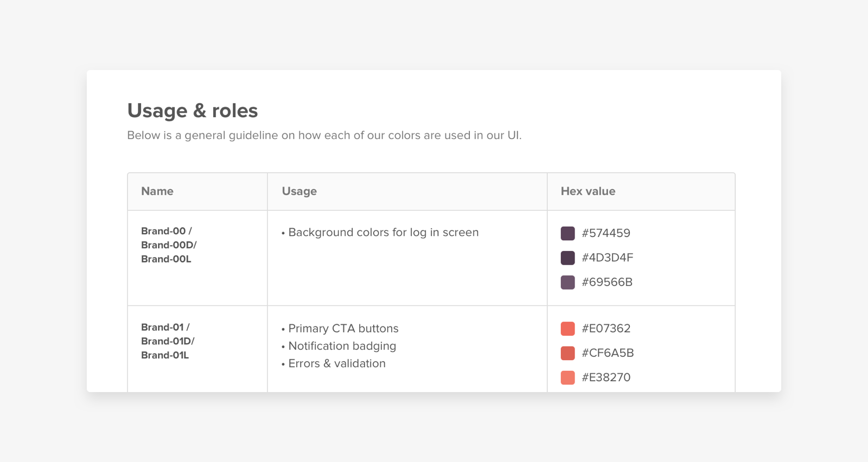Click the Hex value column header
Screen dimensions: 868x462
[588, 191]
